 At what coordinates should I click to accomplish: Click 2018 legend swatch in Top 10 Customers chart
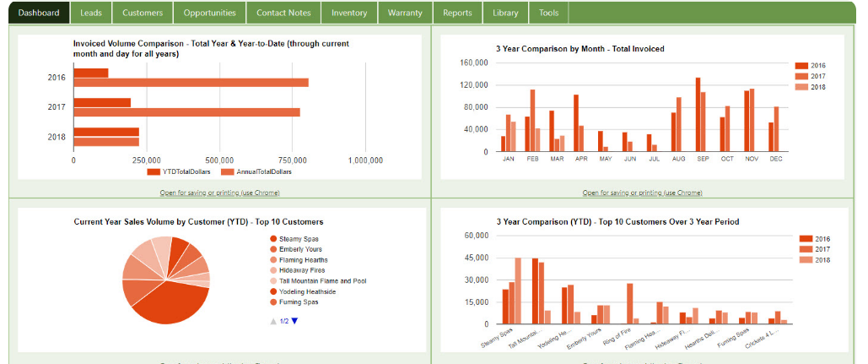[806, 260]
